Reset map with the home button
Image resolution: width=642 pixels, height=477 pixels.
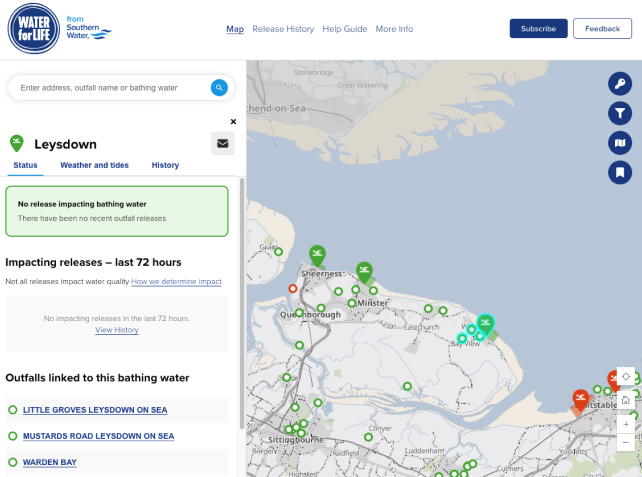pos(625,400)
